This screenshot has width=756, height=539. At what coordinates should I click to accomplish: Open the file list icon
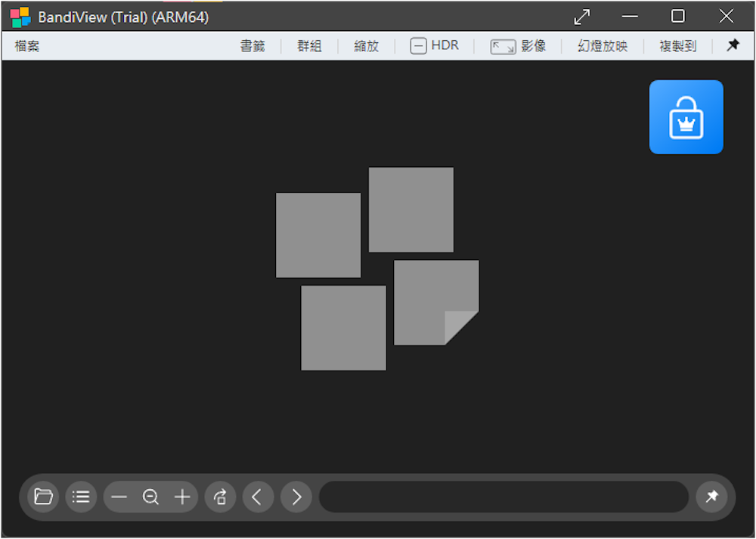[x=81, y=497]
